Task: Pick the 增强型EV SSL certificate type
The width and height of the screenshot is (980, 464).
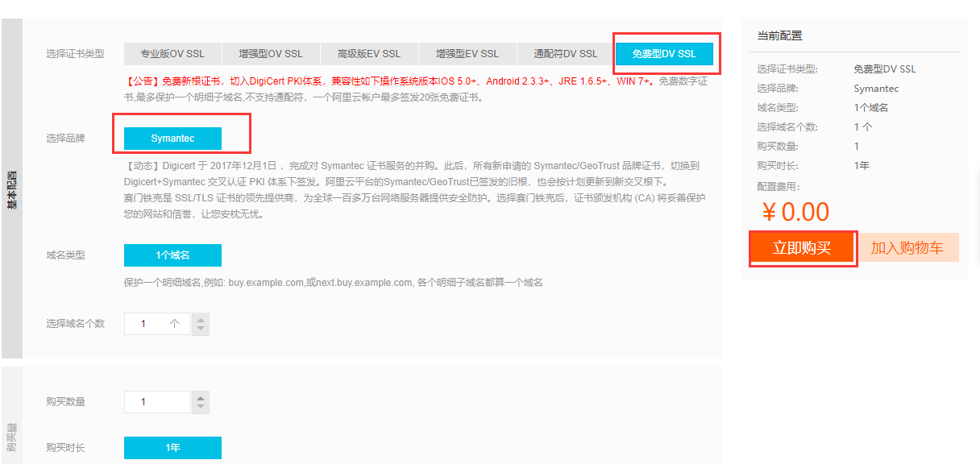Action: coord(467,54)
